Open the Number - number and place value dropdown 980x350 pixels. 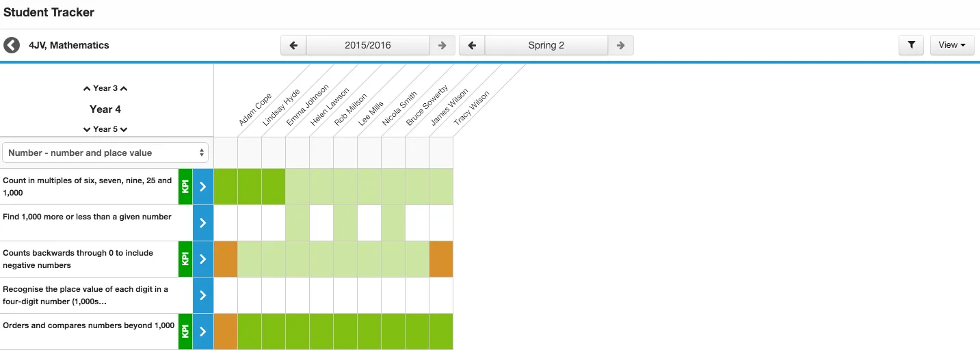(105, 152)
